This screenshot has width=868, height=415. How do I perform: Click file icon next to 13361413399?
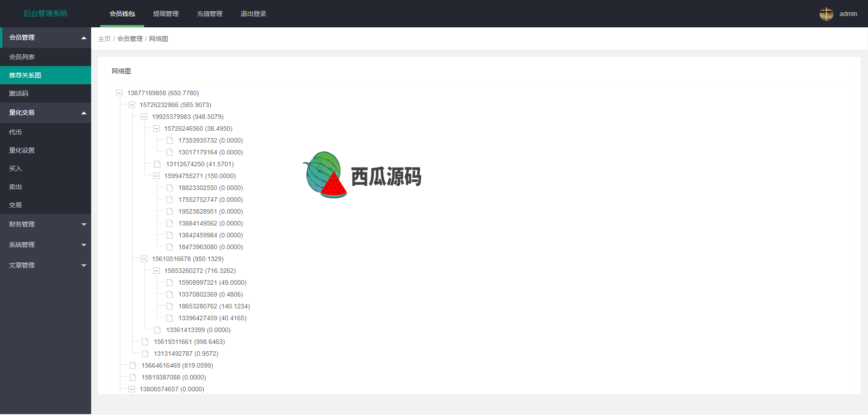(157, 330)
